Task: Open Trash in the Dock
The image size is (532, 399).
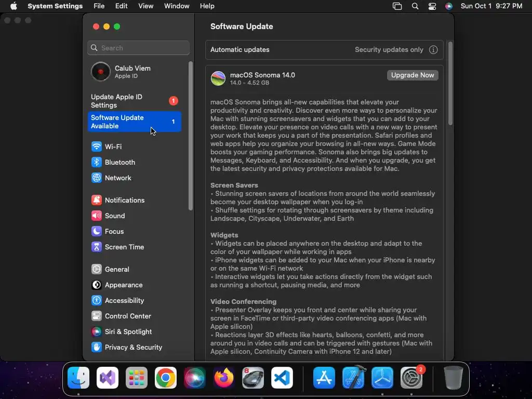Action: (453, 378)
